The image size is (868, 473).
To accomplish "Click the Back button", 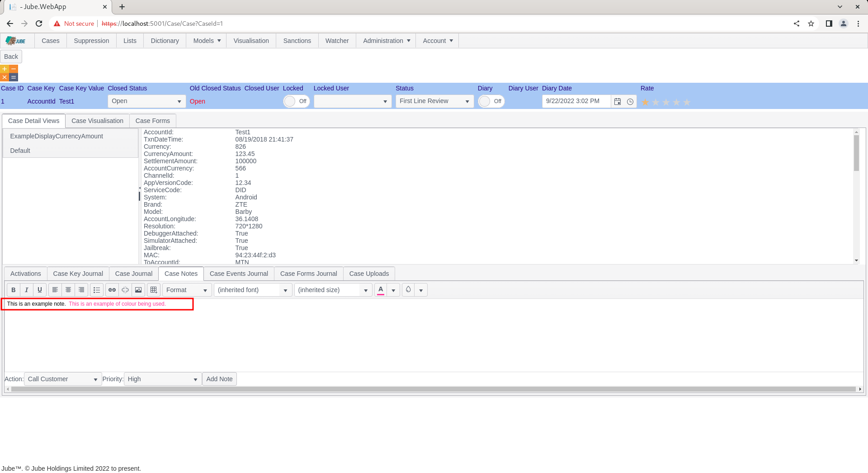I will click(11, 57).
